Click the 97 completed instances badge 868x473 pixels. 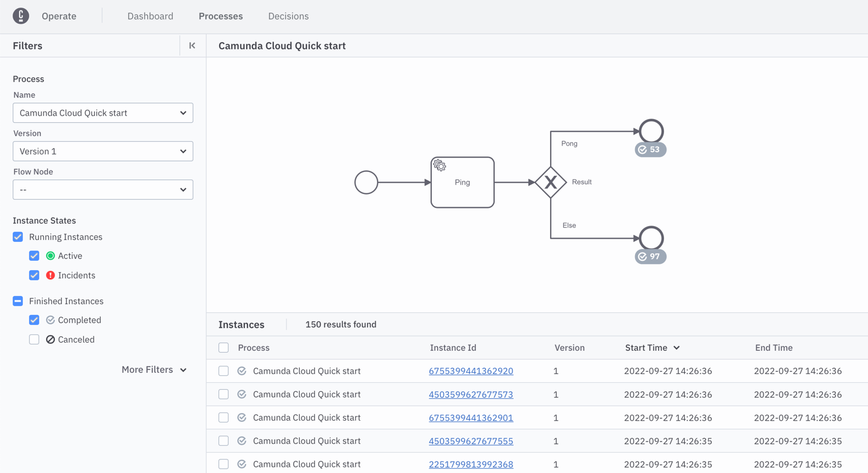click(x=650, y=257)
